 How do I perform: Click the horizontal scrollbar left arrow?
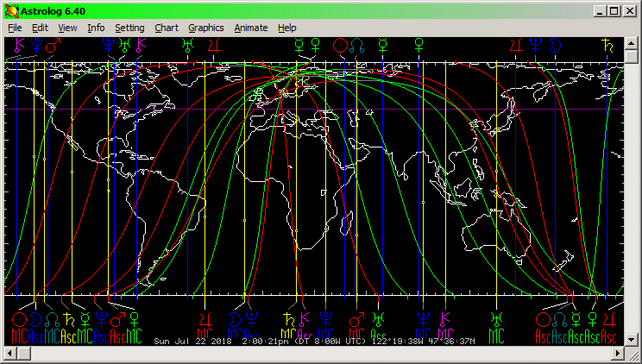(8, 355)
